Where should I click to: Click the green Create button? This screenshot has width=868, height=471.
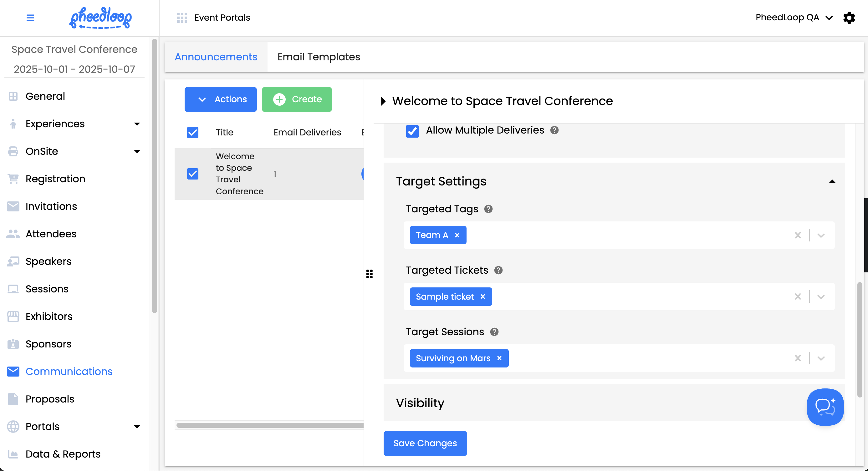(297, 99)
